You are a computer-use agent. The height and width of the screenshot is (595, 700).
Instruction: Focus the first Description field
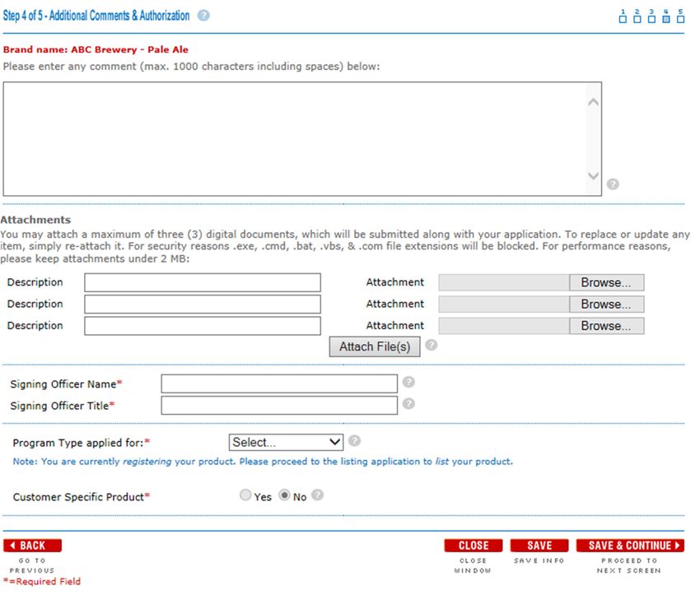(x=203, y=283)
